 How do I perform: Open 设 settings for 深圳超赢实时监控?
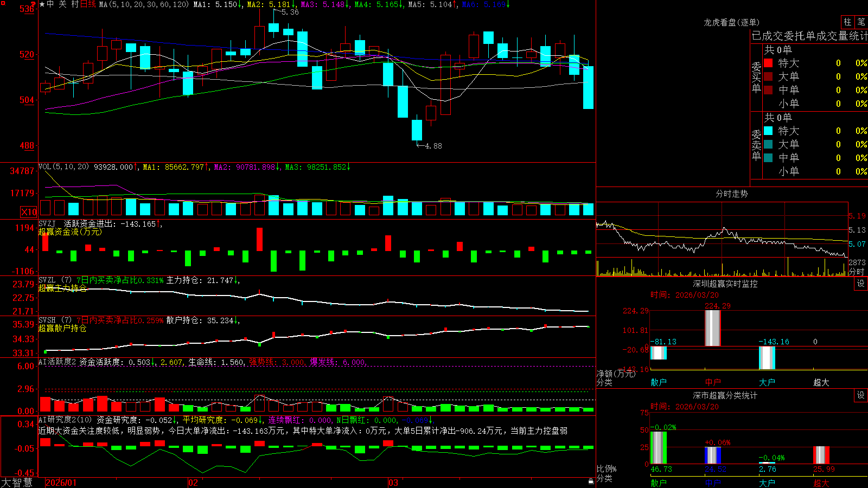861,284
